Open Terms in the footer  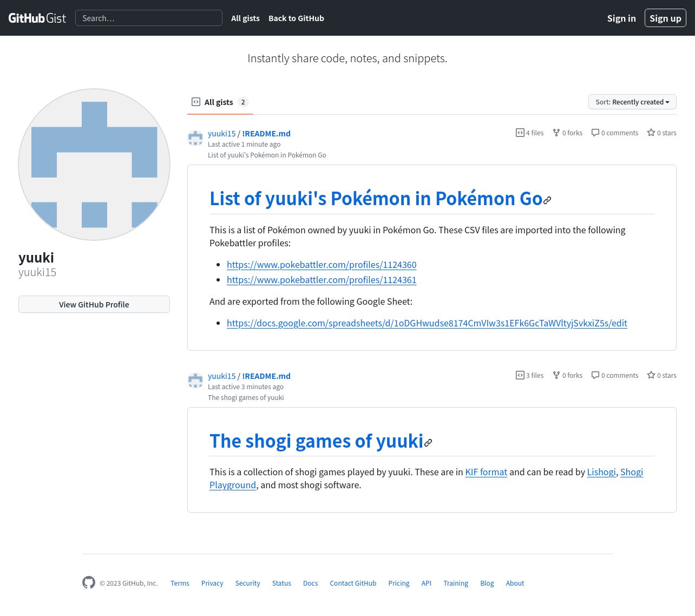[x=180, y=583]
